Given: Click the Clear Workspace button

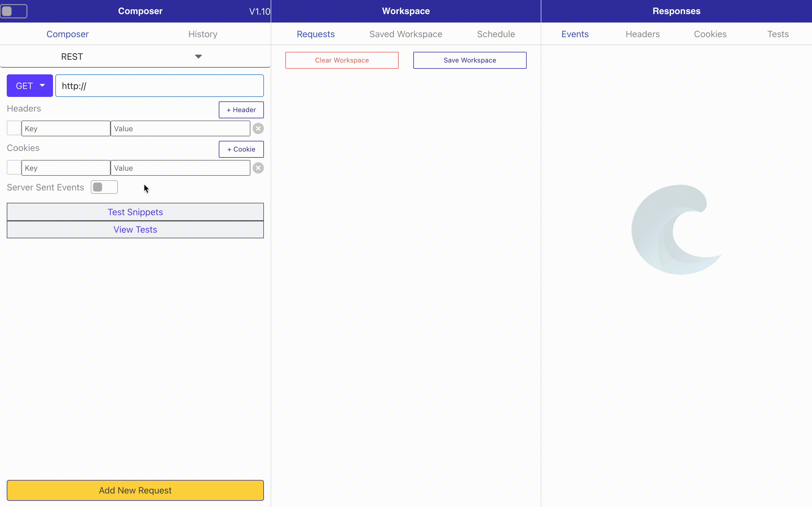Looking at the screenshot, I should click(342, 60).
